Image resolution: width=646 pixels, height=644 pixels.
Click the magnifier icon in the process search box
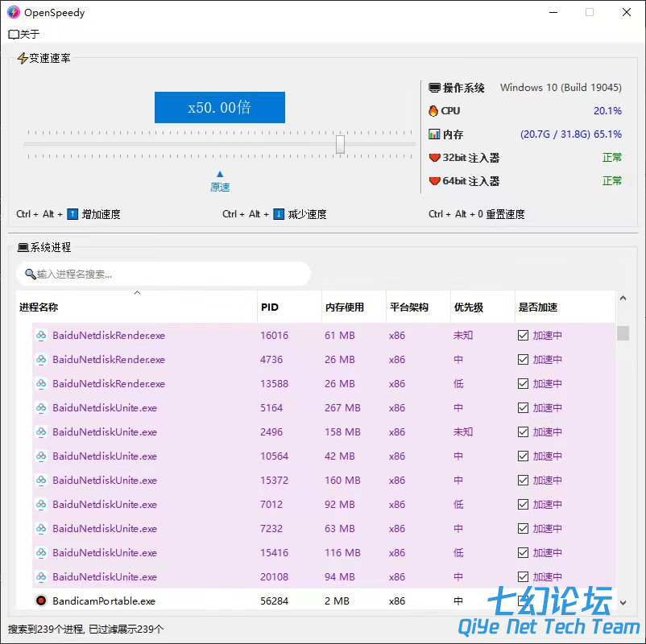[30, 274]
